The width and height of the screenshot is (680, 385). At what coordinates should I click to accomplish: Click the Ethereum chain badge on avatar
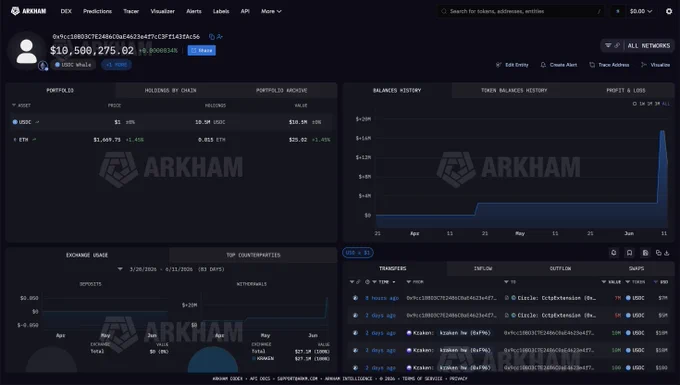42,66
